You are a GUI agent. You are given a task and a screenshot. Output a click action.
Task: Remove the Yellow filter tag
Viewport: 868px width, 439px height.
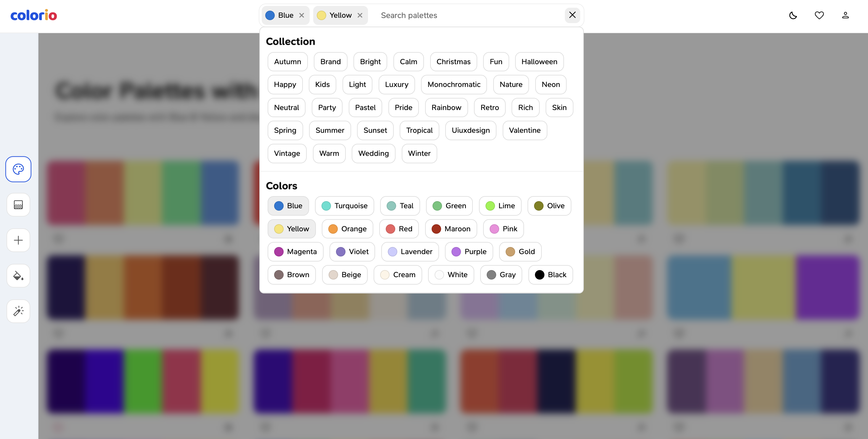click(360, 15)
